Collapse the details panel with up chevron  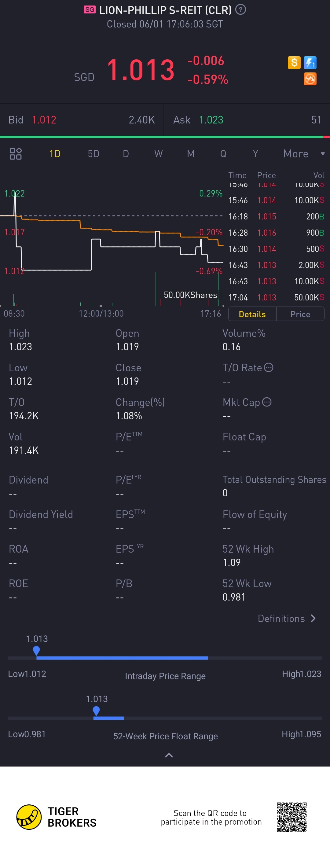169,755
